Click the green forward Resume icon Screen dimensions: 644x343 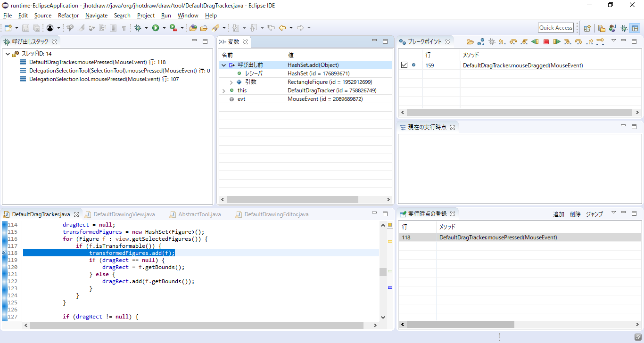[557, 41]
